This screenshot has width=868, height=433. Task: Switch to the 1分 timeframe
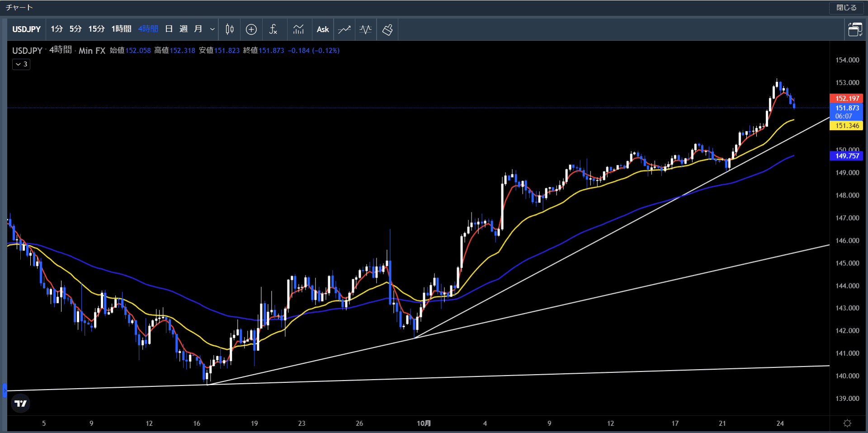[57, 29]
